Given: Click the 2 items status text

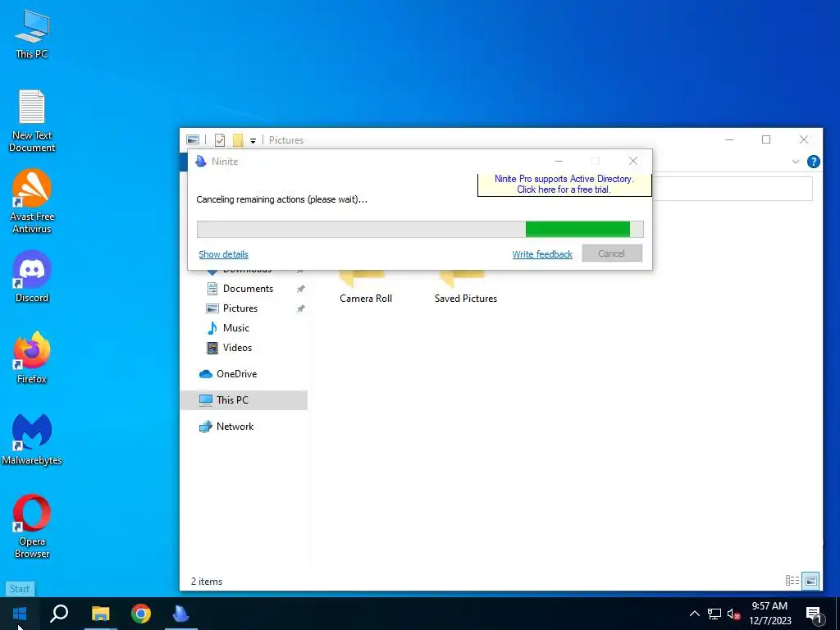Looking at the screenshot, I should (x=207, y=582).
